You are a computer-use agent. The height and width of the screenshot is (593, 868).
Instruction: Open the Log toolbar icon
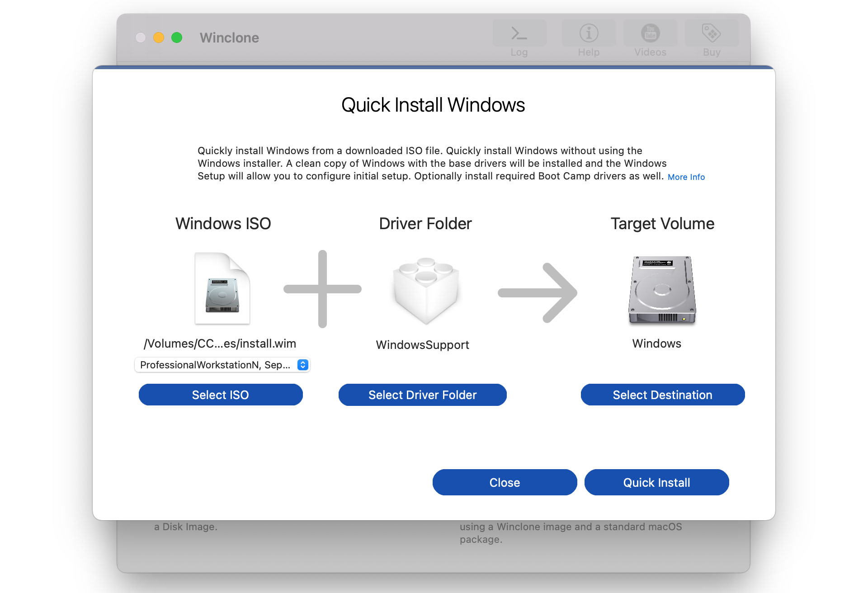click(519, 33)
